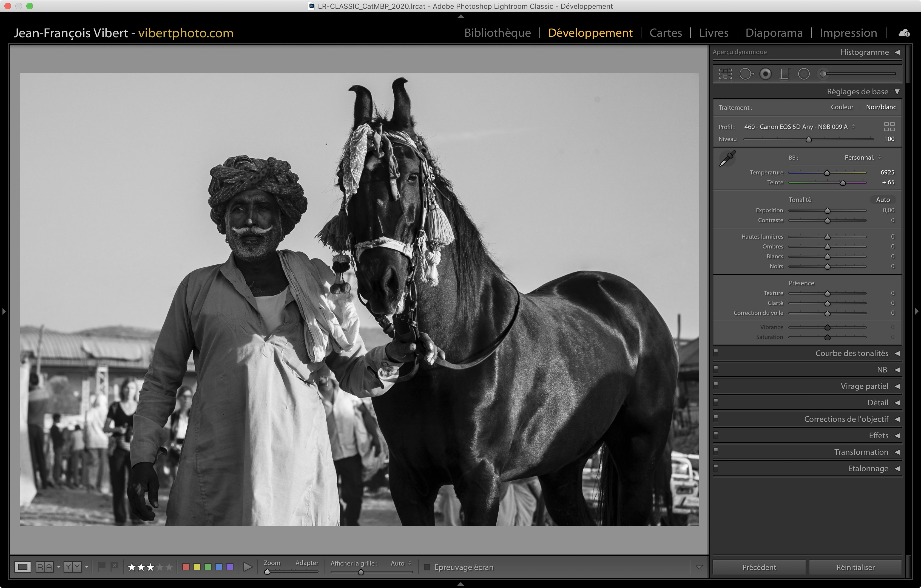Open the profile browser grid icon

point(889,127)
